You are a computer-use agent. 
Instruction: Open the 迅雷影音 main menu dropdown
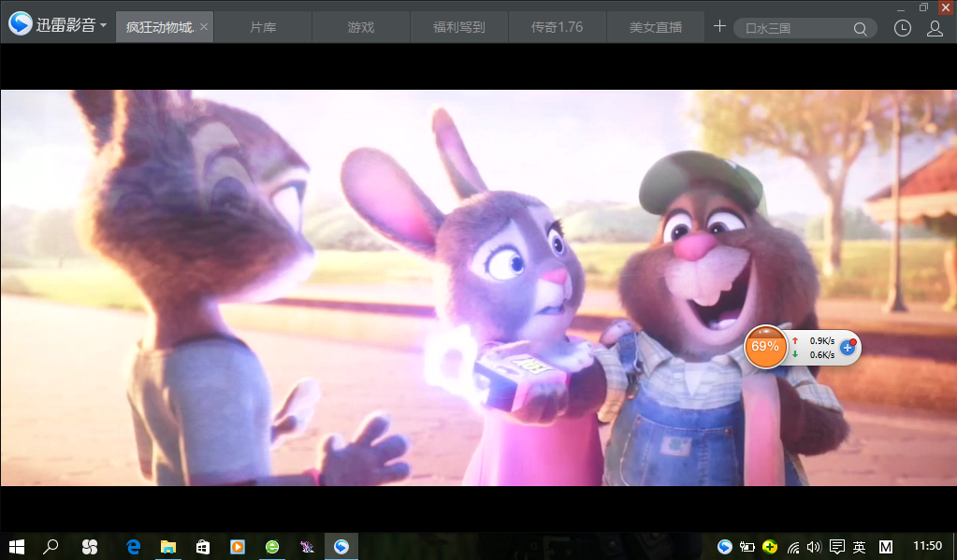pyautogui.click(x=103, y=25)
